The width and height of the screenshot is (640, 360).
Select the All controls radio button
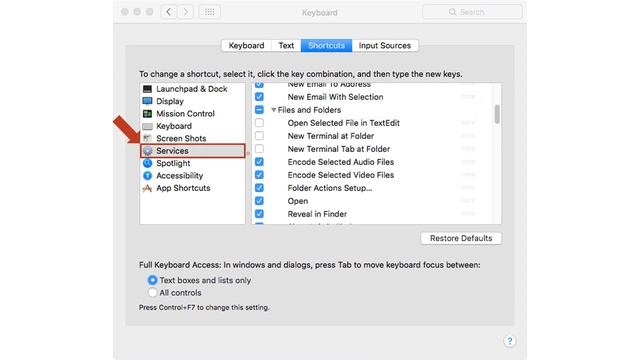pyautogui.click(x=152, y=293)
